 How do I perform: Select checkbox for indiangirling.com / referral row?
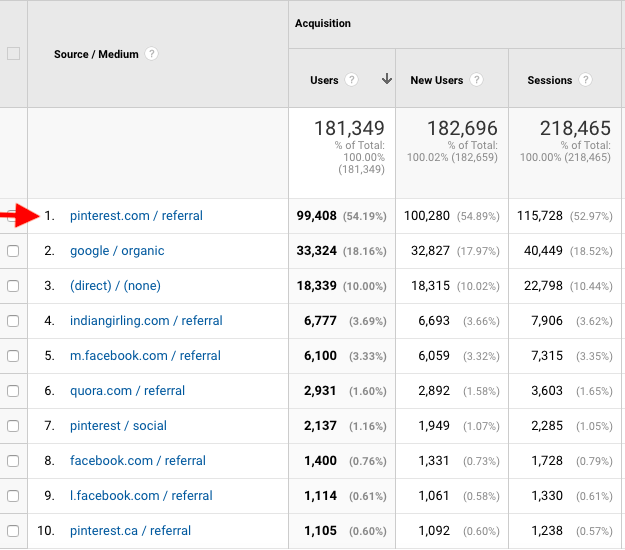point(13,321)
